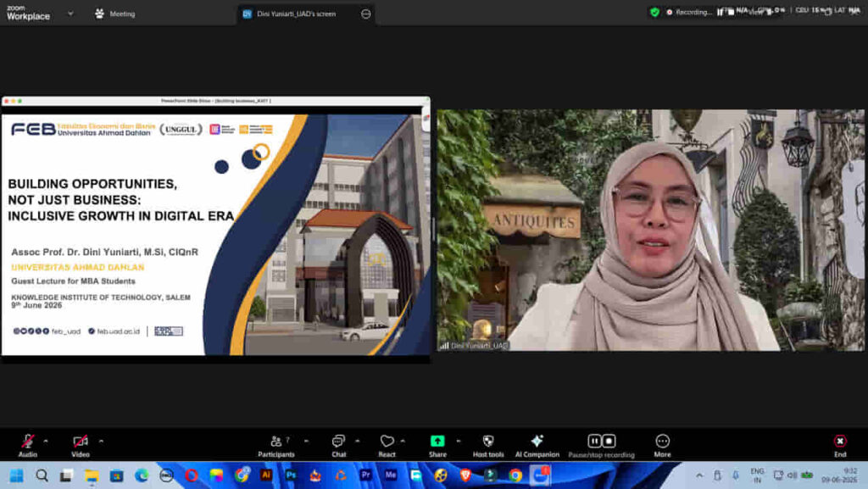Viewport: 868px width, 489px height.
Task: Open Microsoft Edge from taskbar
Action: [x=142, y=475]
